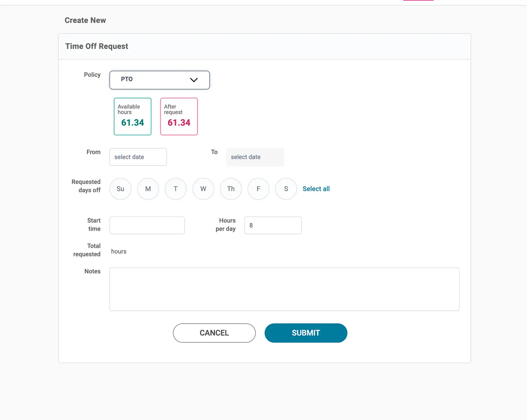This screenshot has width=527, height=420.
Task: Click inside the Notes text area
Action: point(284,289)
